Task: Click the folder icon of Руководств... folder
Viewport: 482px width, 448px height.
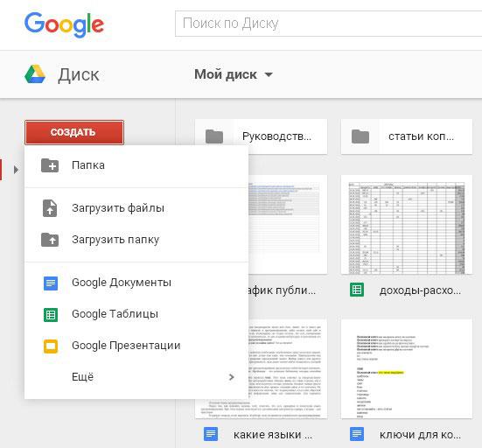Action: (x=214, y=136)
